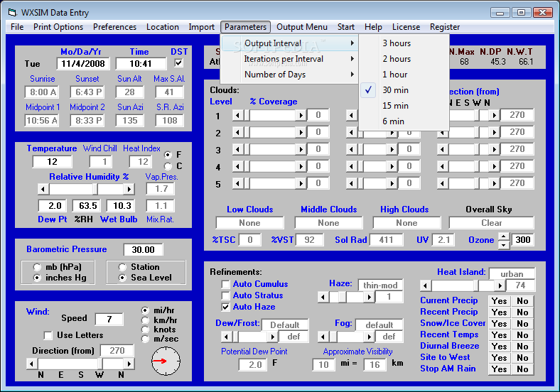Click the Time input field
This screenshot has width=560, height=392.
point(141,63)
